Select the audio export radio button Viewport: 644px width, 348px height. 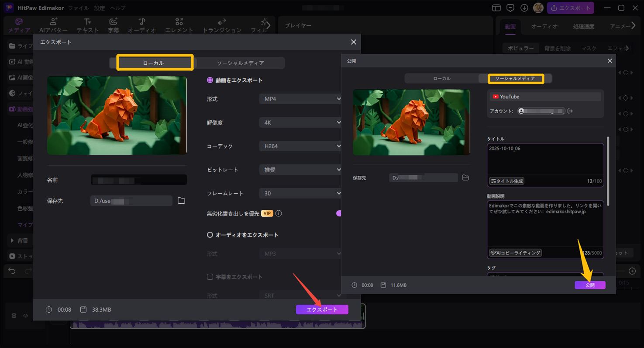[210, 235]
